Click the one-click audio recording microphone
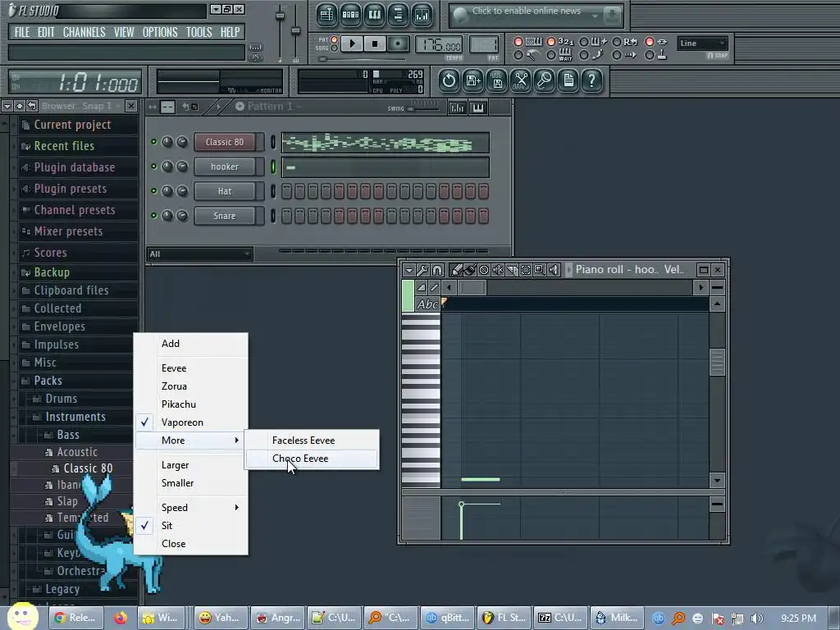This screenshot has width=840, height=630. pos(545,81)
